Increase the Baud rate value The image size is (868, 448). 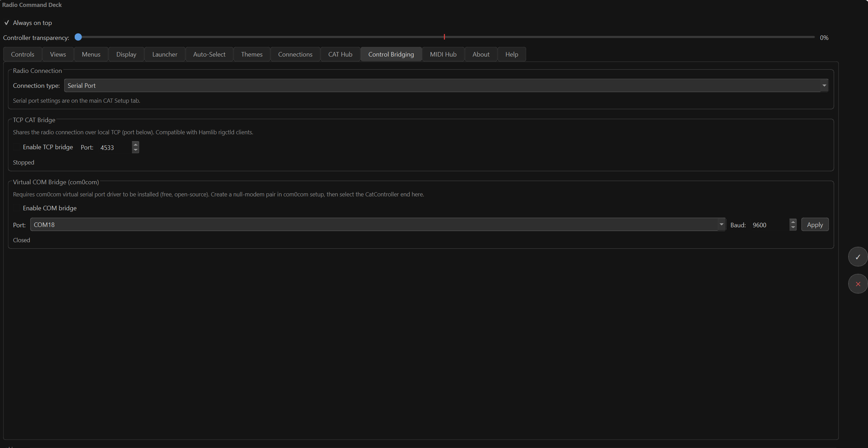click(793, 222)
